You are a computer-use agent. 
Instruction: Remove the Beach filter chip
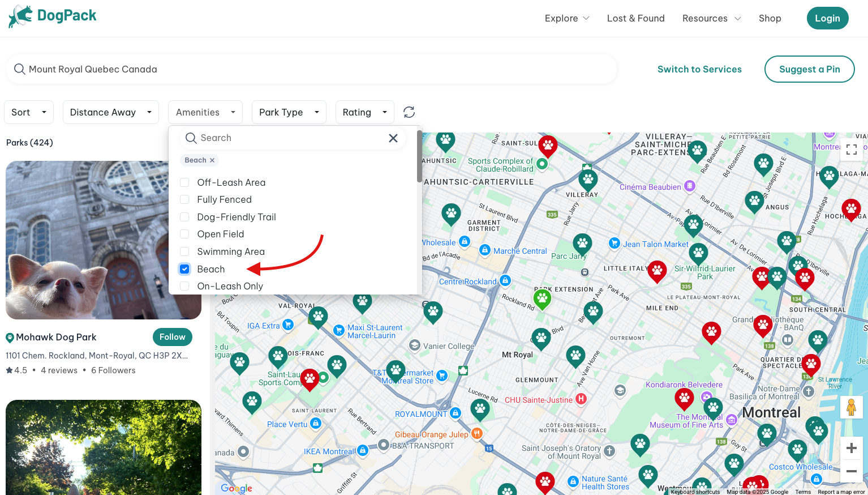point(212,160)
